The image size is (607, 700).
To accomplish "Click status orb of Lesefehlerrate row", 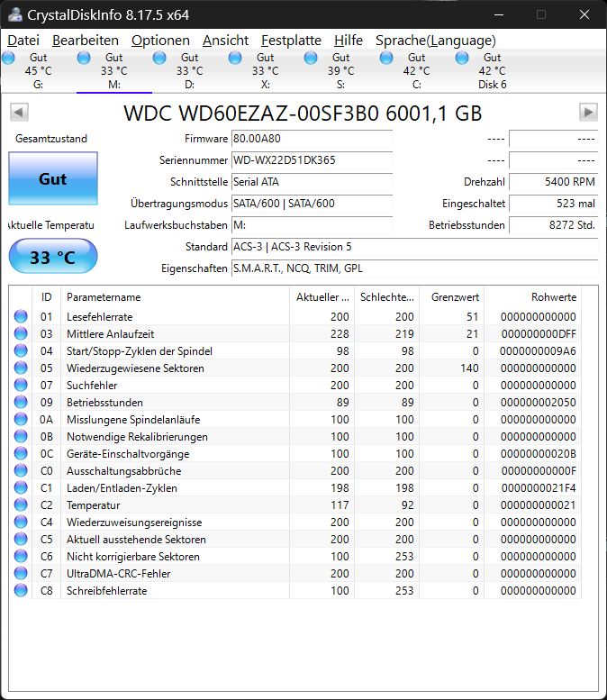I will point(21,316).
